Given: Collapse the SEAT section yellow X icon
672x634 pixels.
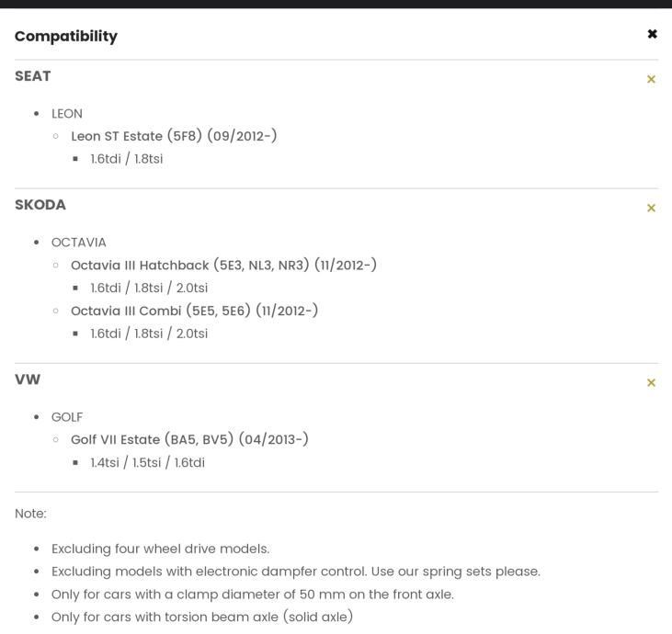Looking at the screenshot, I should point(651,79).
